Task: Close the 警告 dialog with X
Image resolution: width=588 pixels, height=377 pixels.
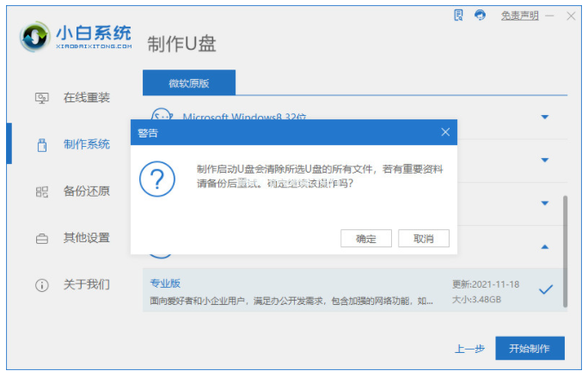Action: tap(444, 132)
